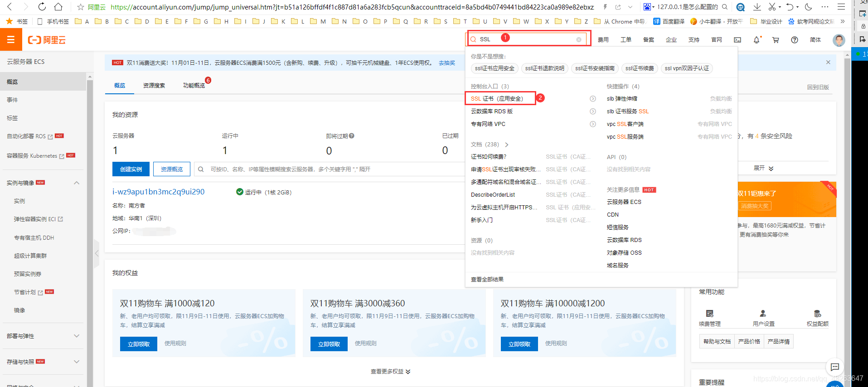Screen dimensions: 868x387
Task: Expand 查看更多权益
Action: coord(391,372)
